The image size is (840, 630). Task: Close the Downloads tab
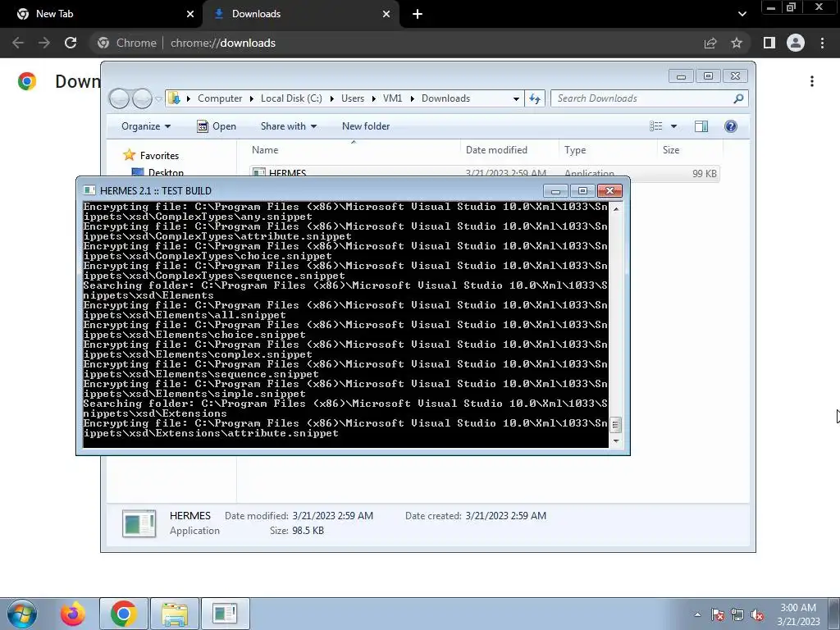point(386,14)
